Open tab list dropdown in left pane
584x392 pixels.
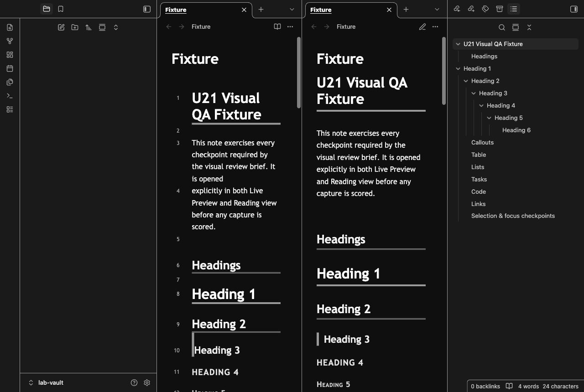tap(292, 9)
